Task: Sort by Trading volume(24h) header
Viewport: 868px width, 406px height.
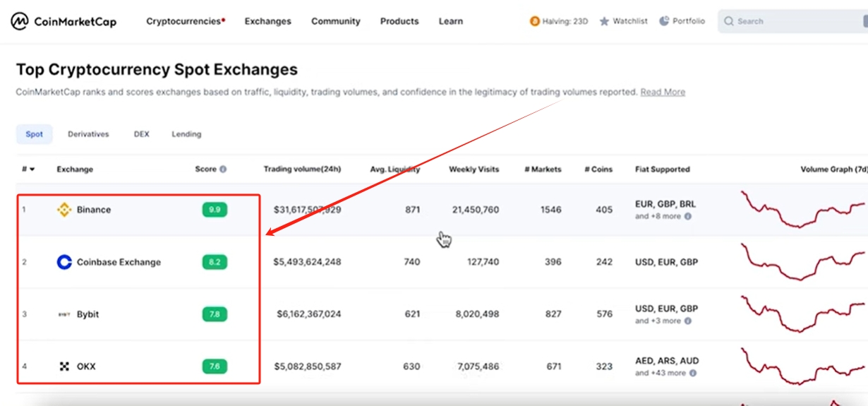Action: (x=302, y=169)
